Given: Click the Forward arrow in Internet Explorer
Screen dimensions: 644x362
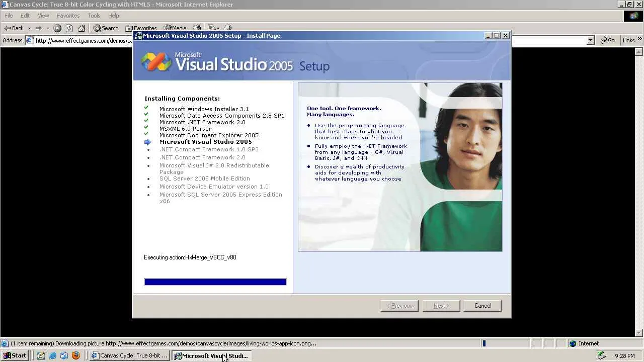Looking at the screenshot, I should (39, 28).
